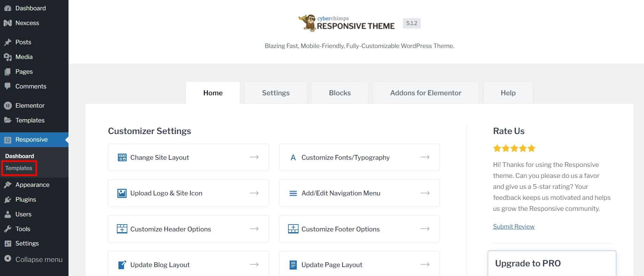Click the arrow on Change Site Layout card

(254, 157)
